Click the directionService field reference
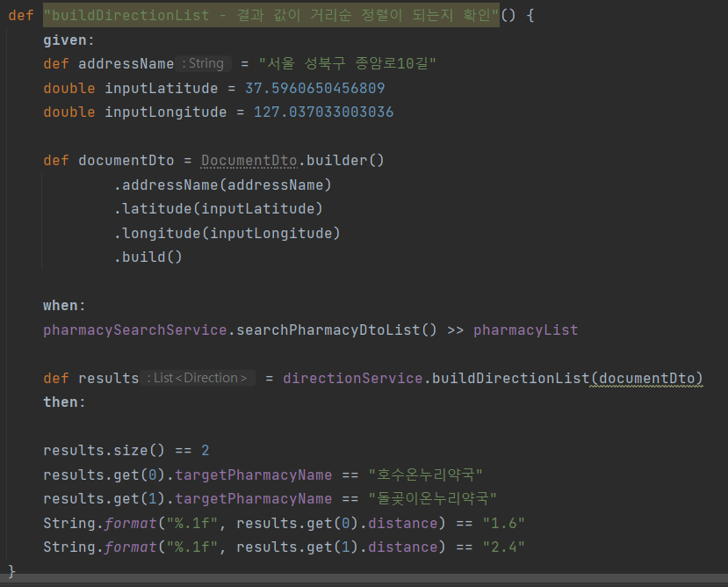 click(x=353, y=379)
